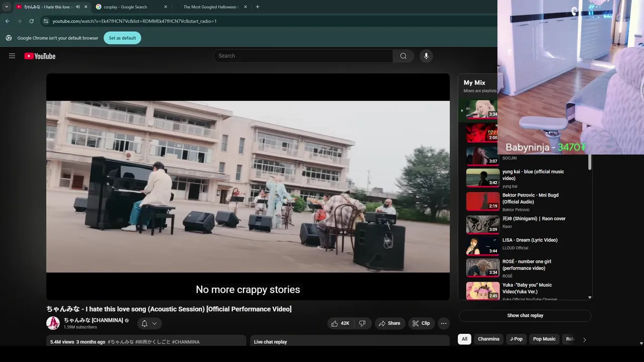The width and height of the screenshot is (644, 362).
Task: Click the browser forward arrow
Action: coord(19,21)
